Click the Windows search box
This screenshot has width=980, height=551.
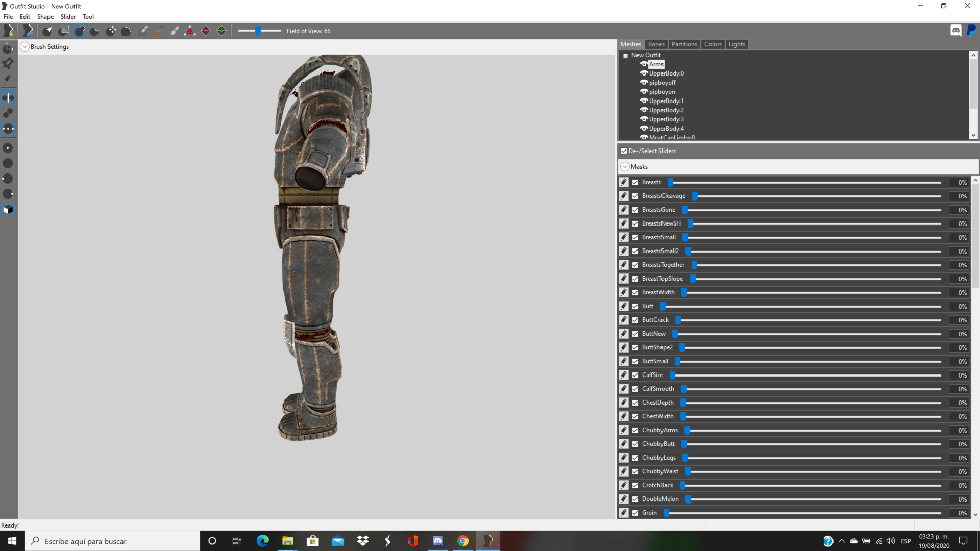112,541
